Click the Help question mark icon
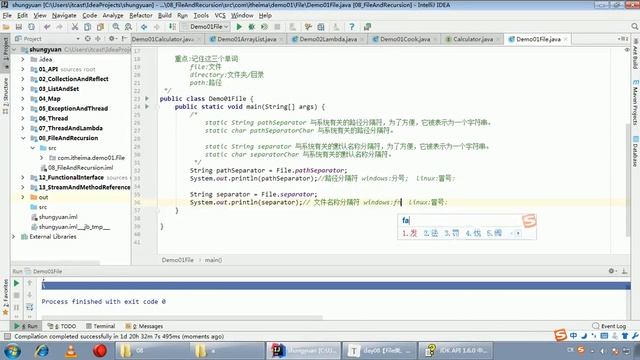This screenshot has width=640, height=360. [x=351, y=27]
